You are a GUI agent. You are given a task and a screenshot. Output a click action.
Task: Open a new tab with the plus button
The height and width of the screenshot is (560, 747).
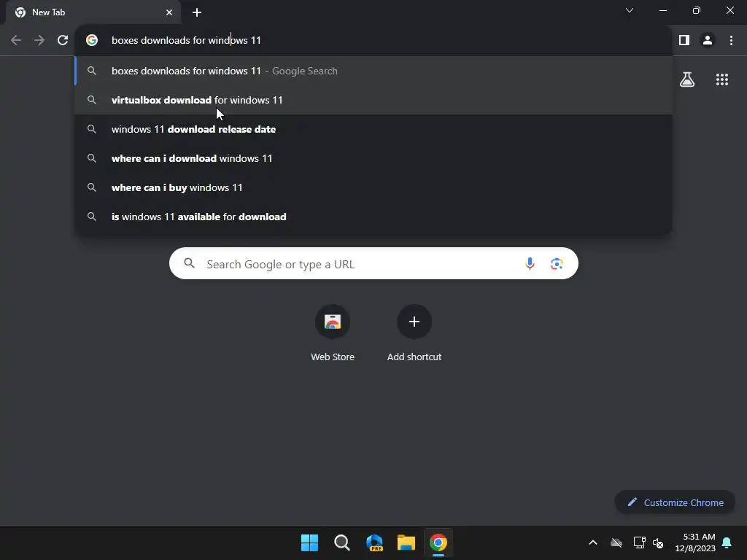pos(197,12)
